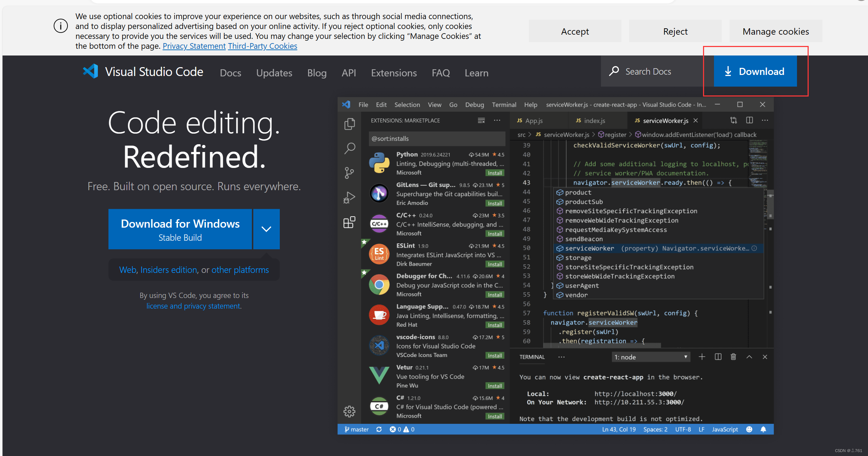Click the Search Docs input field

tap(649, 71)
